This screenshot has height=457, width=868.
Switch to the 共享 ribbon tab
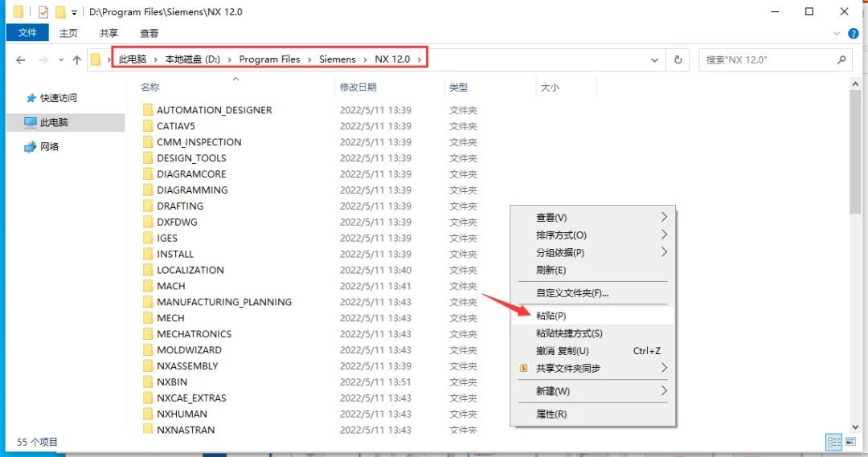(x=108, y=33)
